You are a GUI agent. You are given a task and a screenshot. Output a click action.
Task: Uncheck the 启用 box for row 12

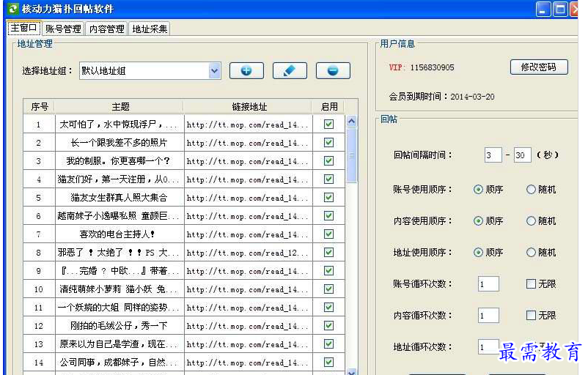[x=329, y=325]
